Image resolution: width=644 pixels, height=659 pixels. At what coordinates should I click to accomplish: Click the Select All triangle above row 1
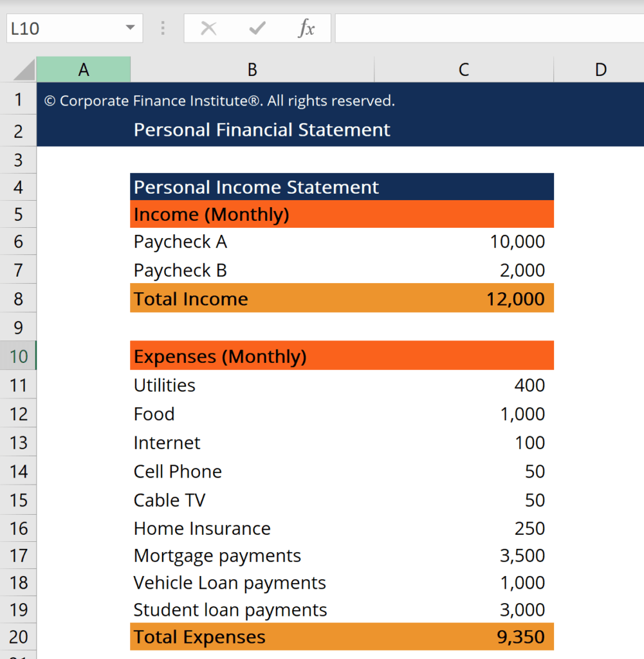pyautogui.click(x=19, y=69)
